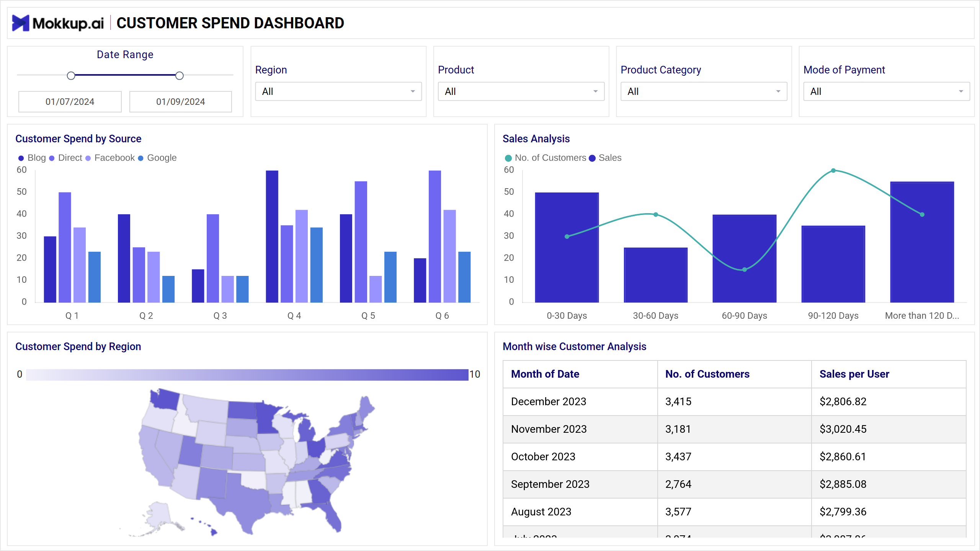Click the 90-120 Days sales bar
The image size is (980, 551).
(833, 264)
